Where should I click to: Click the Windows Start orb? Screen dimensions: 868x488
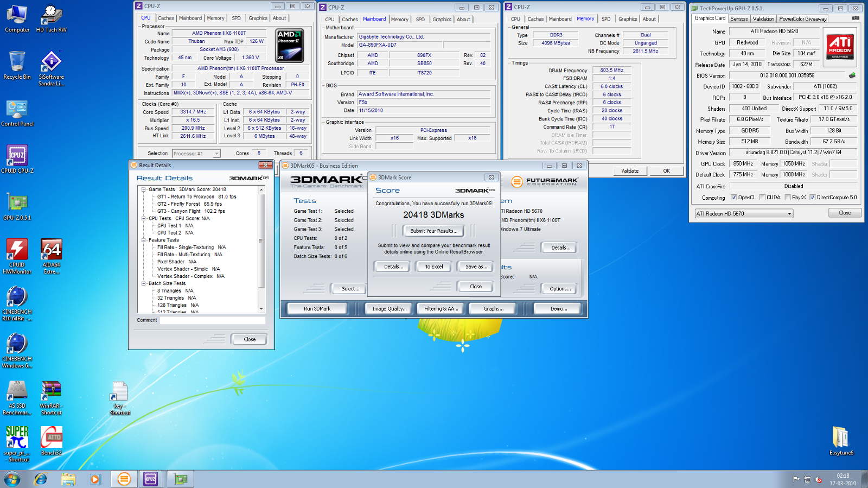pos(12,479)
